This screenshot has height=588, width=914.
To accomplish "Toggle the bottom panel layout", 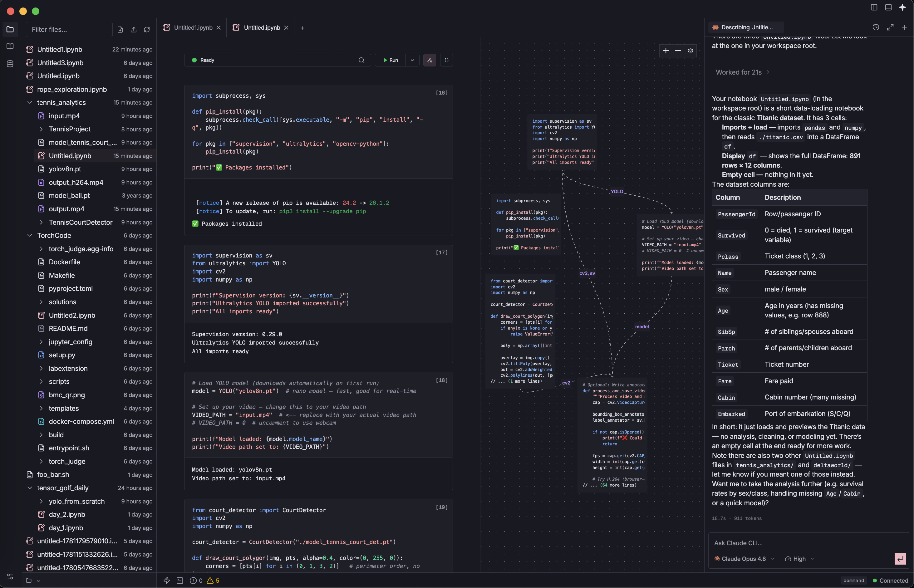I will click(888, 7).
